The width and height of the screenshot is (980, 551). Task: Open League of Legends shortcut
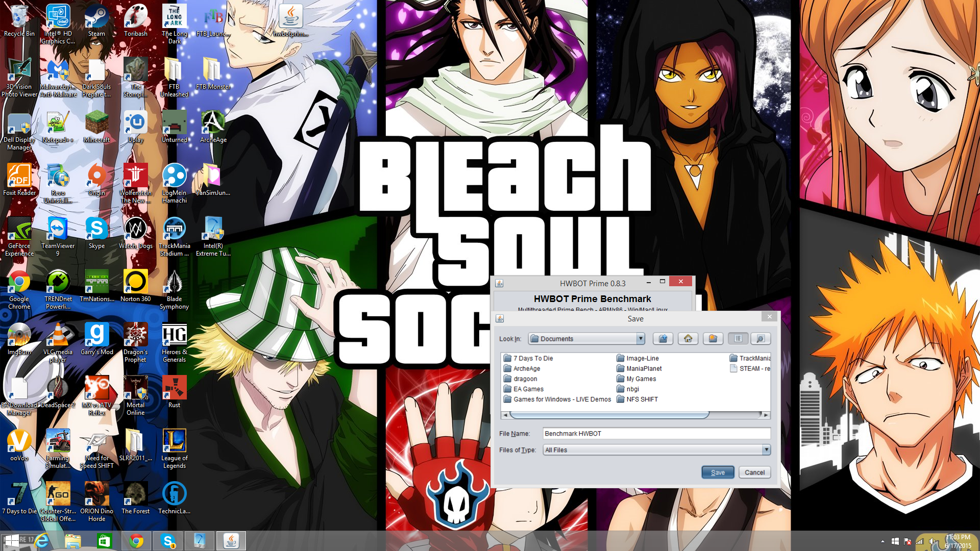[175, 448]
